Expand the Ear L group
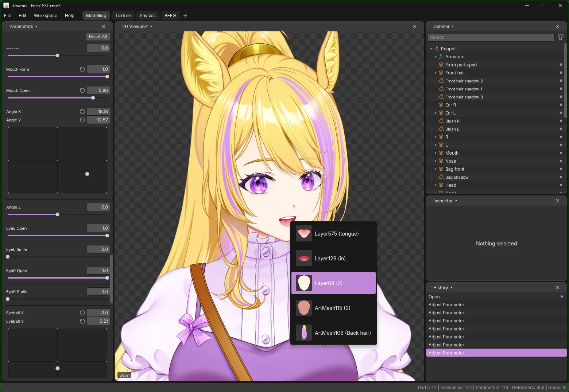This screenshot has width=569, height=392. point(436,113)
